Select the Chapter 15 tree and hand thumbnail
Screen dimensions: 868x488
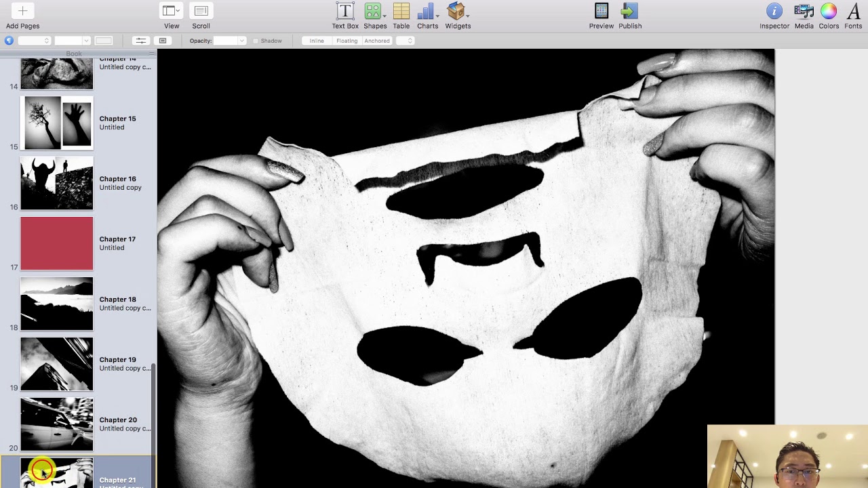coord(57,123)
